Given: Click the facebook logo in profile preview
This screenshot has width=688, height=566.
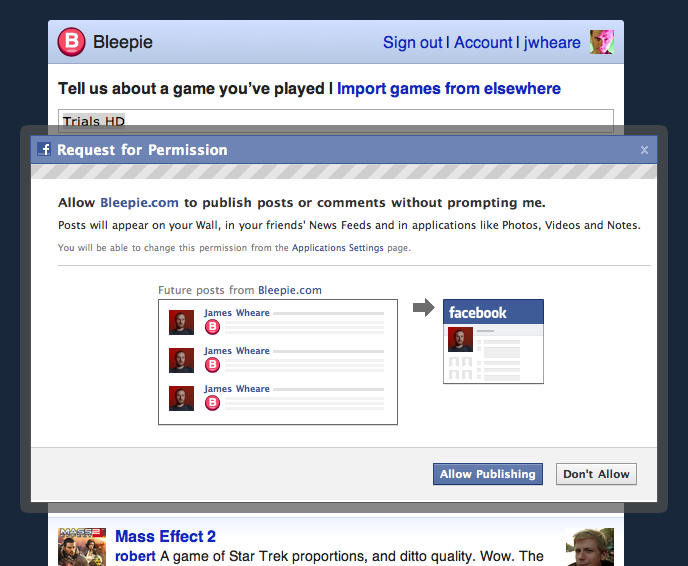Looking at the screenshot, I should [477, 313].
